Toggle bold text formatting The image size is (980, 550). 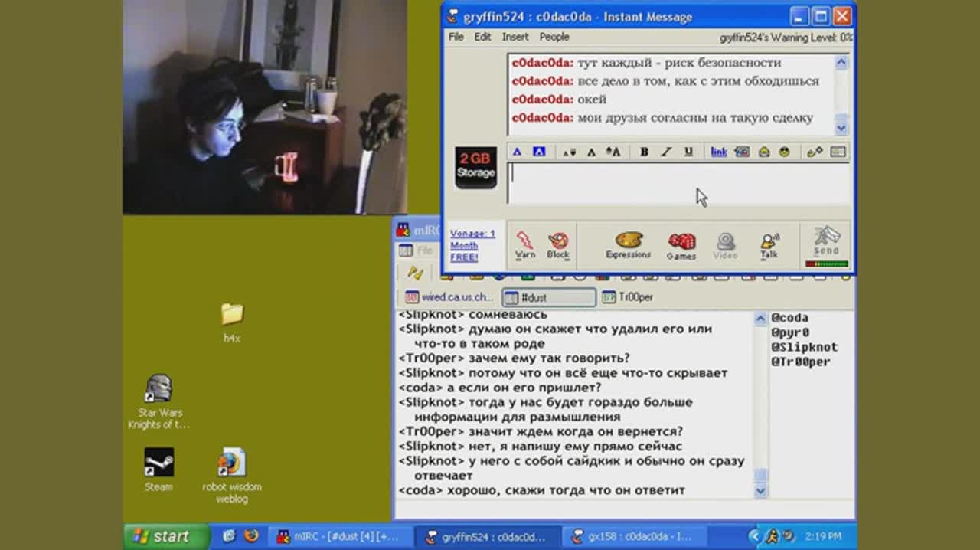tap(644, 152)
